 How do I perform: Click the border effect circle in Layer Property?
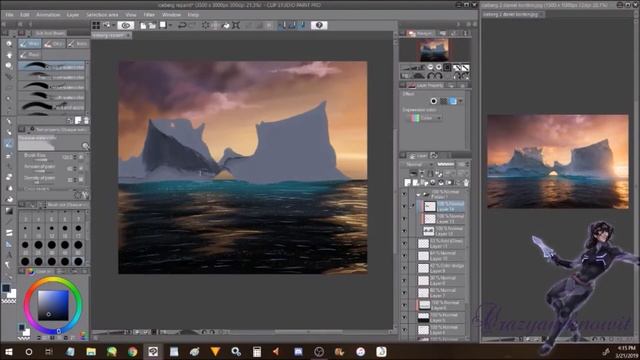coord(433,101)
